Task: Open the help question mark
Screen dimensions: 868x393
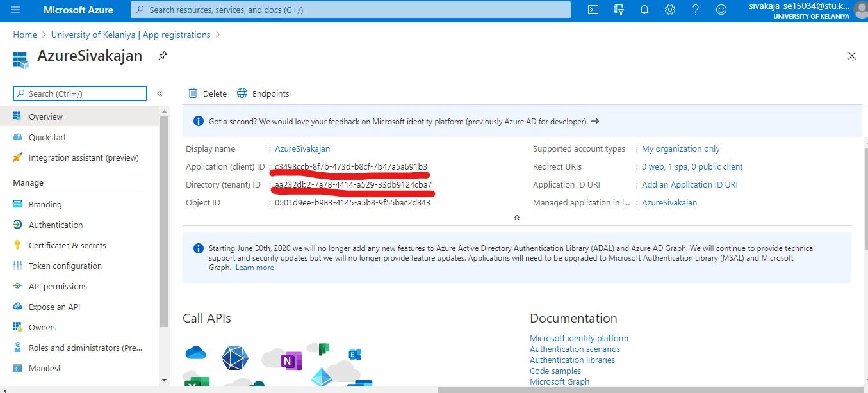Action: click(x=696, y=10)
